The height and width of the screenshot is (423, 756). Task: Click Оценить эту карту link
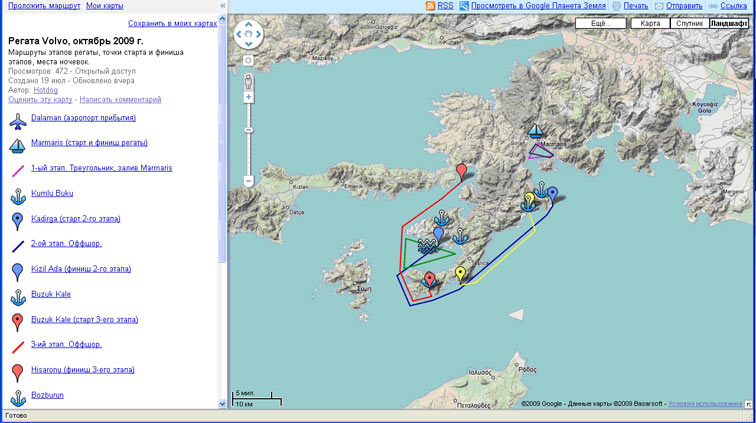(x=40, y=99)
